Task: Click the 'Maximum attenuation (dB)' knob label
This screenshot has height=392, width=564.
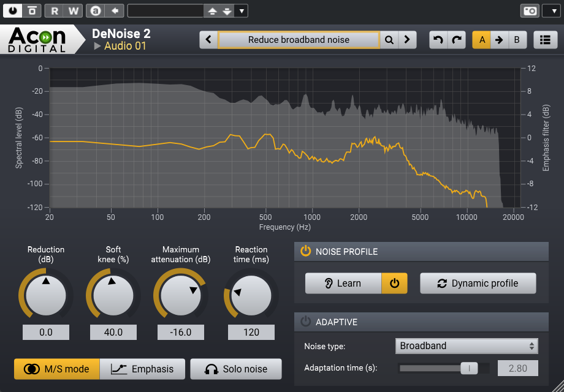Action: click(181, 254)
